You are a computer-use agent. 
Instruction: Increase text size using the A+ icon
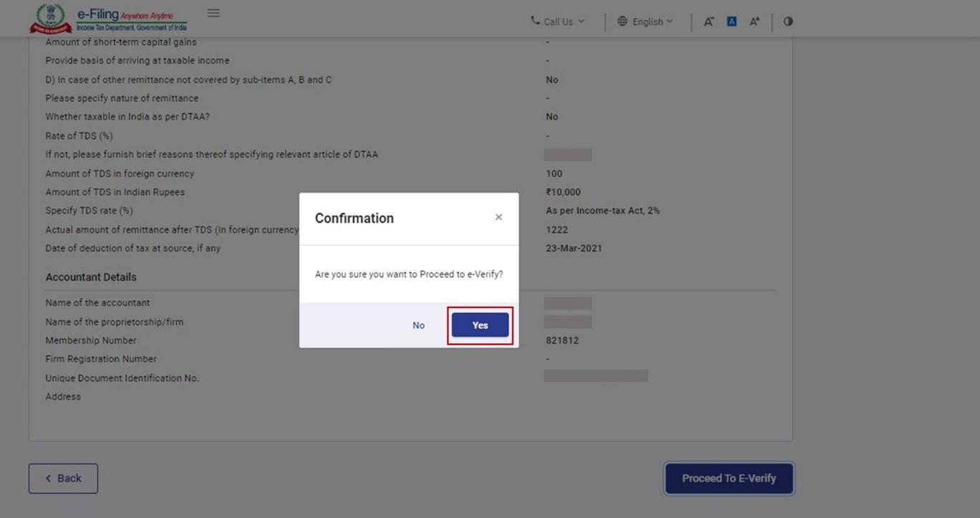754,21
